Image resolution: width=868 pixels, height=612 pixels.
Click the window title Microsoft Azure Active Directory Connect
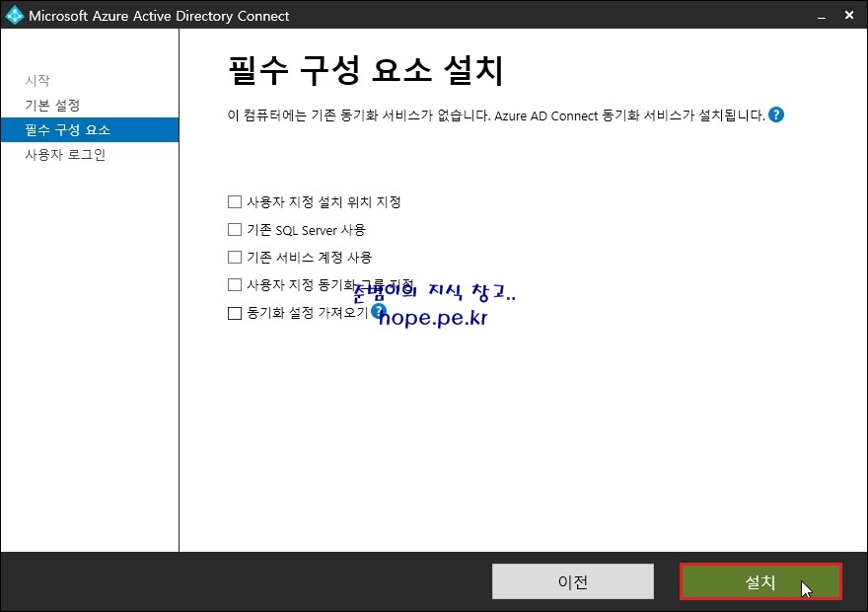159,16
